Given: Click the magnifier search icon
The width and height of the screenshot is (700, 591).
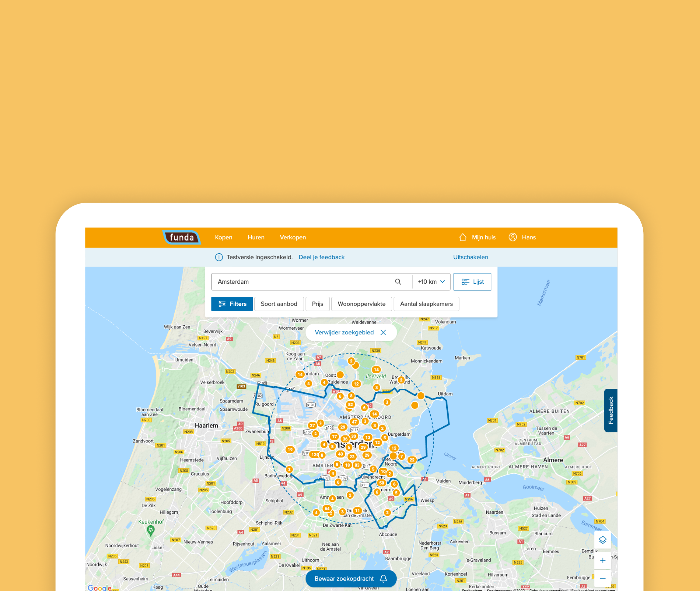Looking at the screenshot, I should tap(398, 282).
